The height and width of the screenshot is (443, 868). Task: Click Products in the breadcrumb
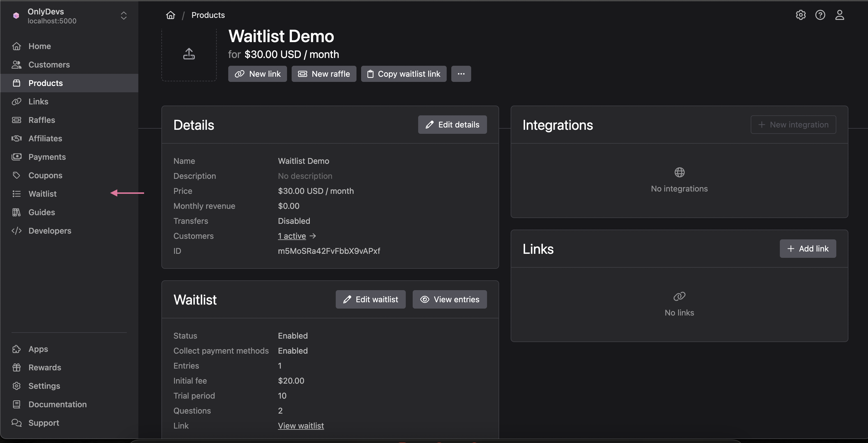point(208,15)
